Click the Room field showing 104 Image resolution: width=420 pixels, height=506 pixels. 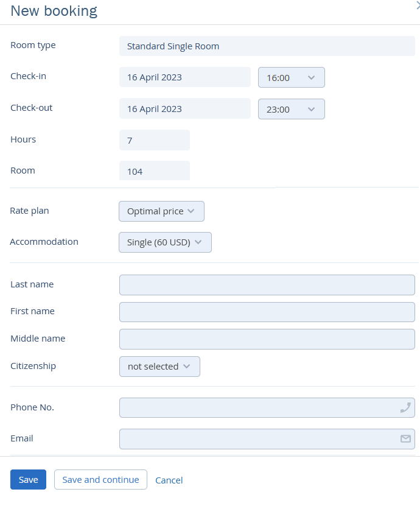pyautogui.click(x=155, y=170)
